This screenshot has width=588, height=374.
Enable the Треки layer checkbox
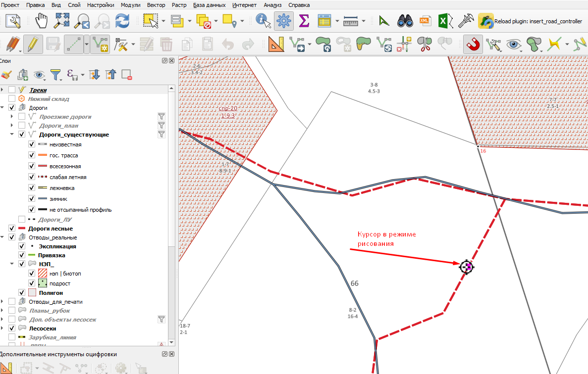click(x=11, y=90)
